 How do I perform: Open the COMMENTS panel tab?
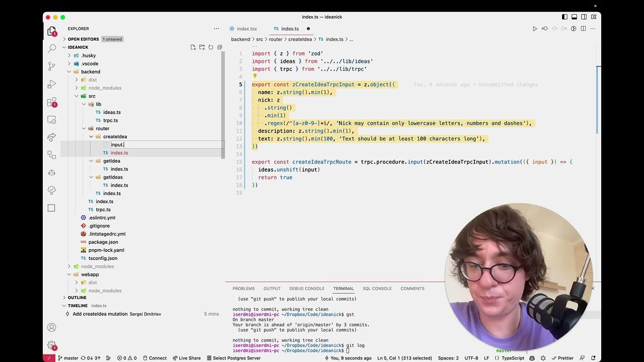click(413, 289)
